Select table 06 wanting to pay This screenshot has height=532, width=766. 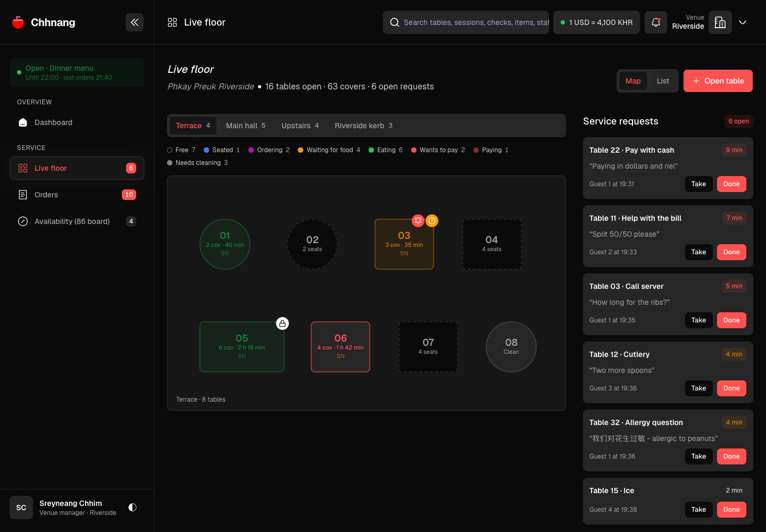pos(340,347)
